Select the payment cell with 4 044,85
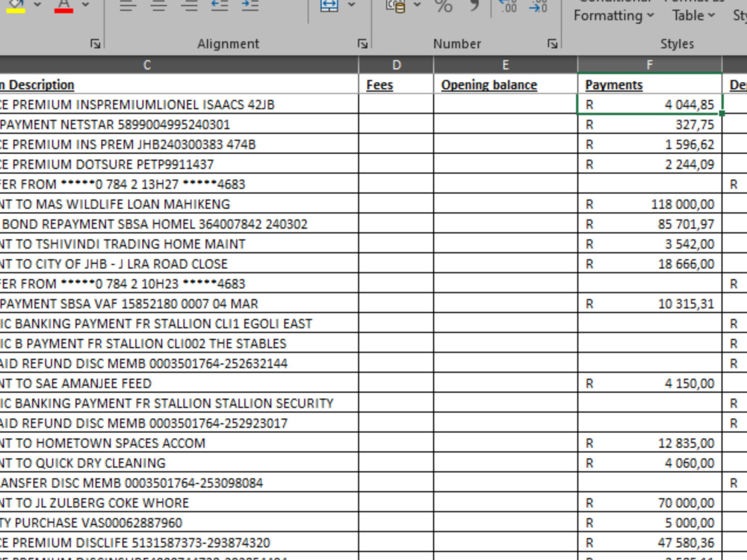 [650, 105]
